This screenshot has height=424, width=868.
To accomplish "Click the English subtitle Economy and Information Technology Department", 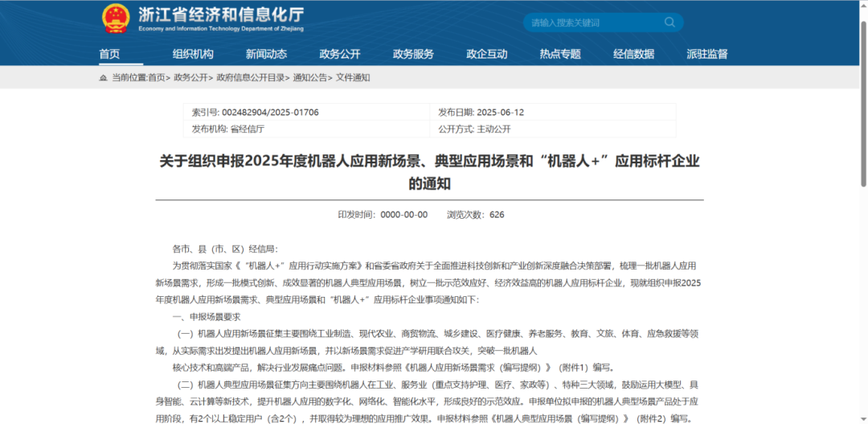I will tap(221, 29).
